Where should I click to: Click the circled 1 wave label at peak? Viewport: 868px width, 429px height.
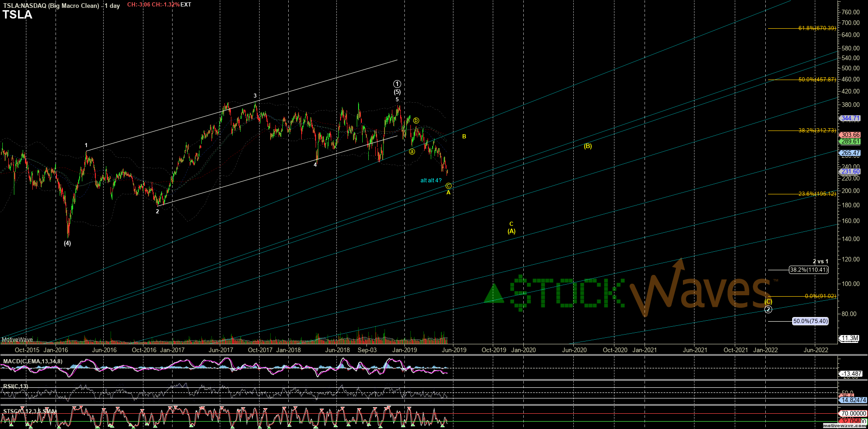397,84
